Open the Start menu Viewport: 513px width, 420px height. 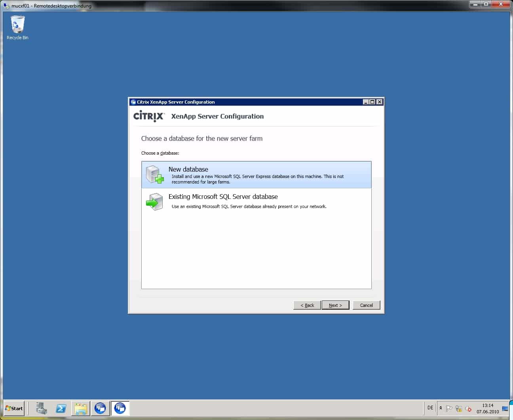(x=14, y=409)
